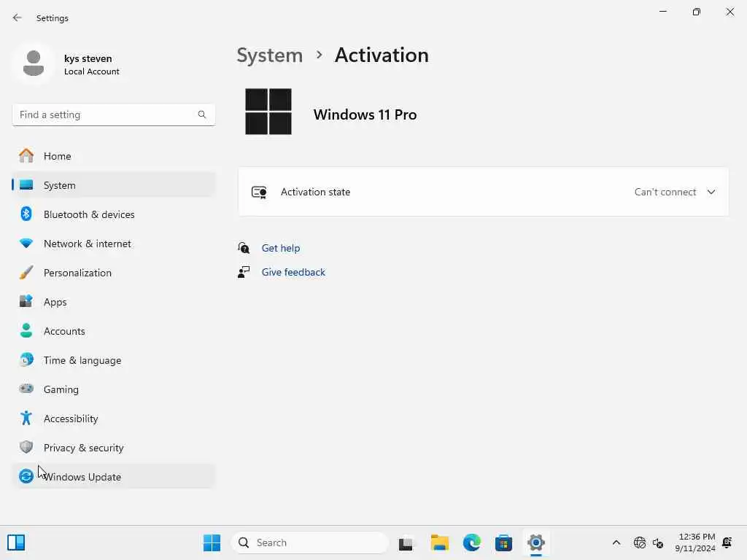Open the Start menu from taskbar

pos(212,542)
